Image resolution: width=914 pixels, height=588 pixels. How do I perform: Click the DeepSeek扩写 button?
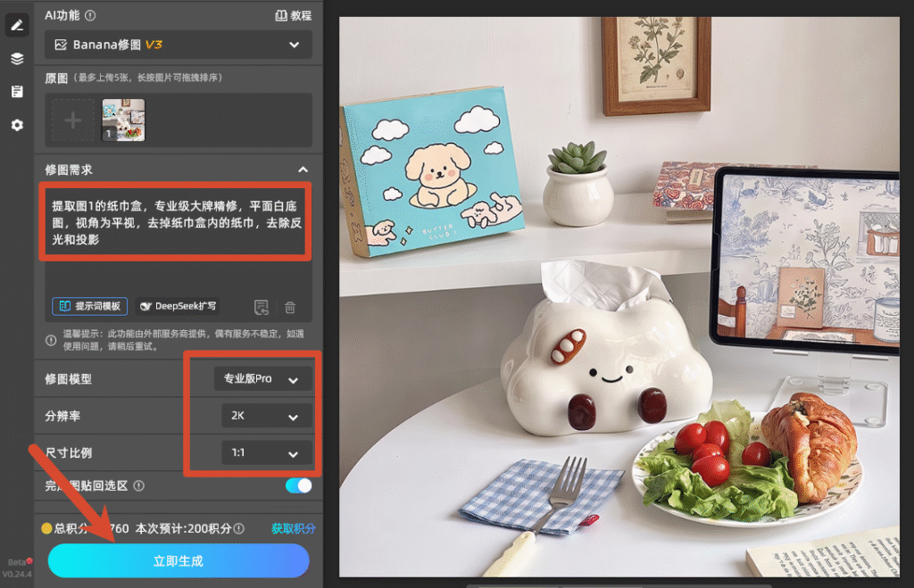[178, 306]
